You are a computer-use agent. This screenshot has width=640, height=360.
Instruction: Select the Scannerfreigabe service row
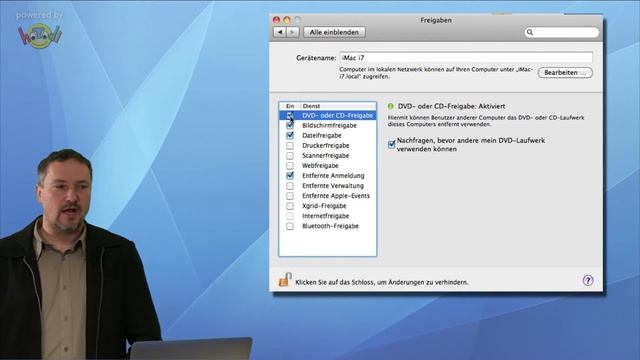[x=327, y=156]
